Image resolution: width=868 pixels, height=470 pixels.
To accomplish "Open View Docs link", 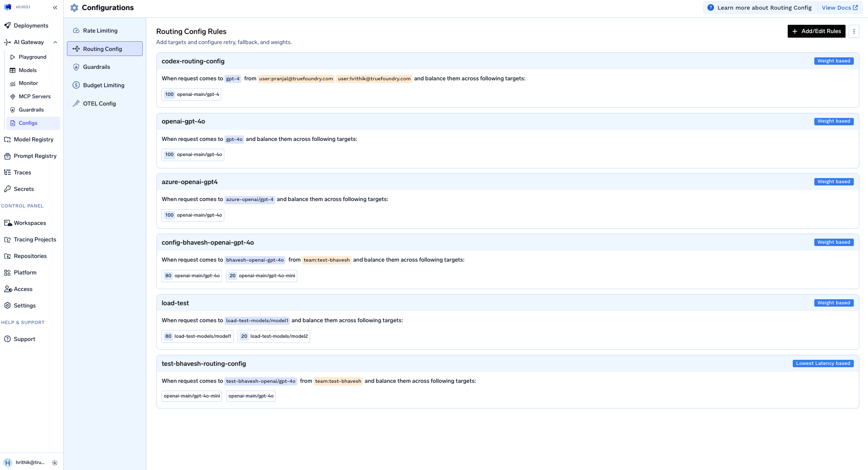I will 840,7.
